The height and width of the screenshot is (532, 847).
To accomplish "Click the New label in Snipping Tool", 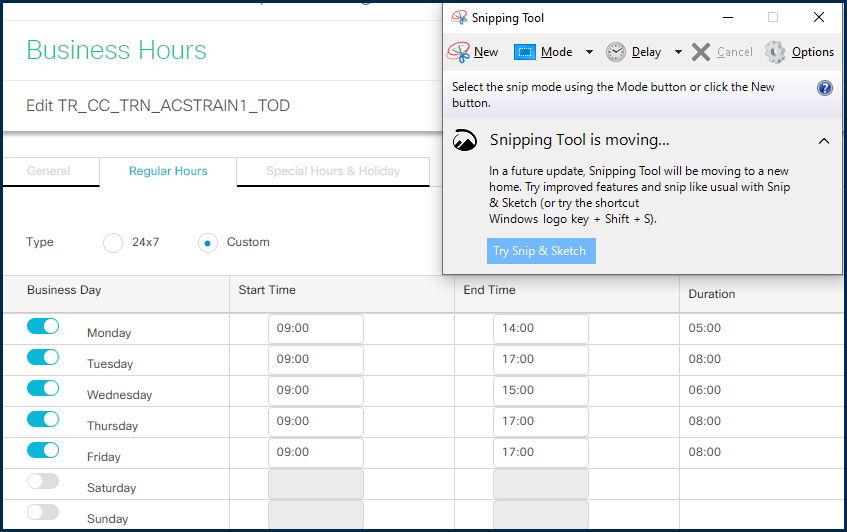I will pos(486,52).
